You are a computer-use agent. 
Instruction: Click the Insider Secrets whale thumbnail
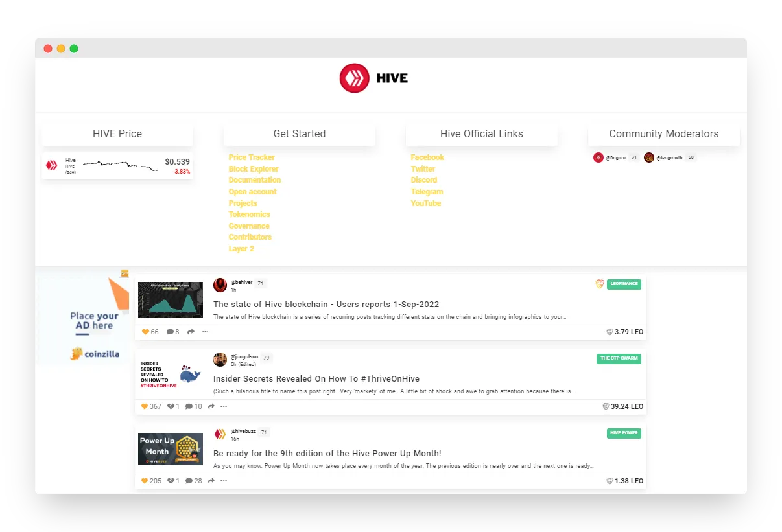pos(171,375)
